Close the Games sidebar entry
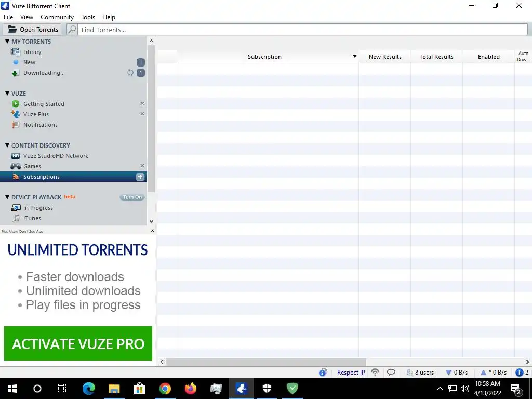This screenshot has width=532, height=399. (142, 166)
